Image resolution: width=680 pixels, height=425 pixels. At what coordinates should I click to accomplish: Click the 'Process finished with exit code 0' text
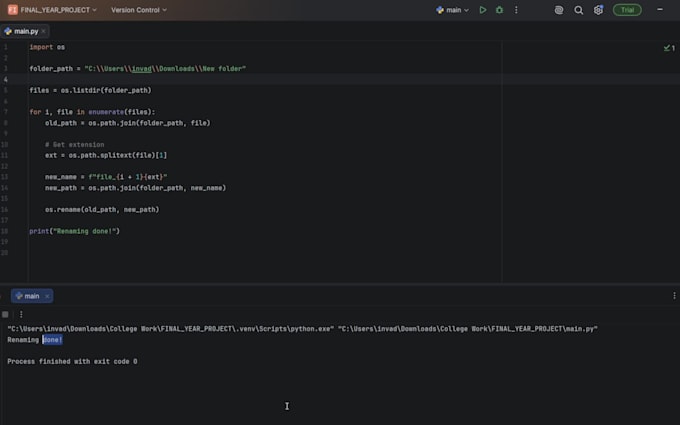[x=72, y=361]
